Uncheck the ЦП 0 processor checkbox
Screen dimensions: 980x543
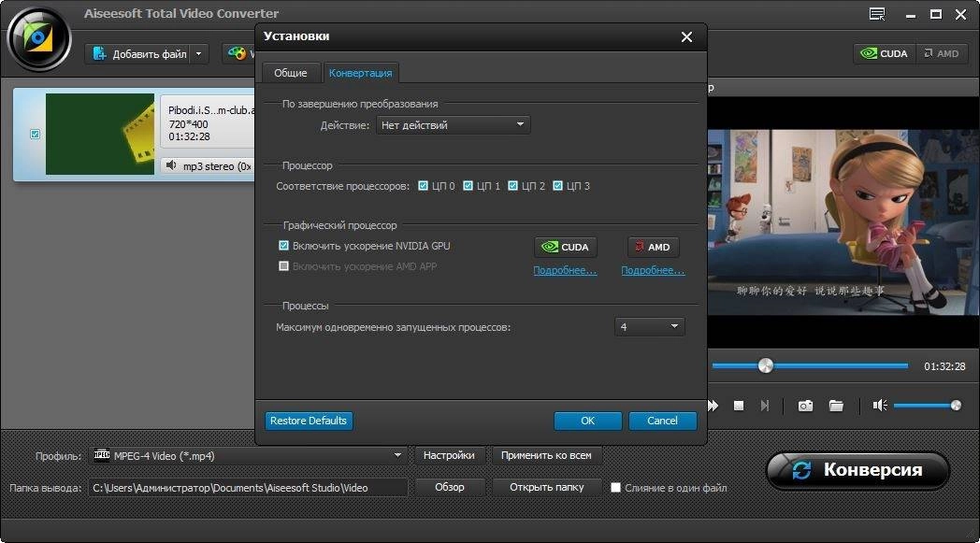pos(423,186)
